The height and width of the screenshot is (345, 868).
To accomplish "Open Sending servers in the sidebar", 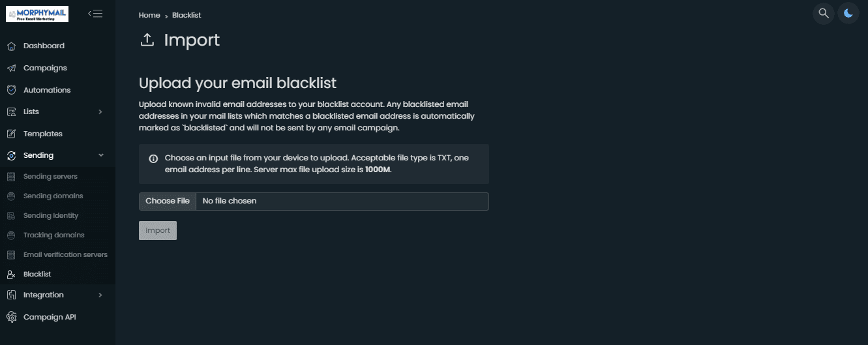I will [x=50, y=177].
